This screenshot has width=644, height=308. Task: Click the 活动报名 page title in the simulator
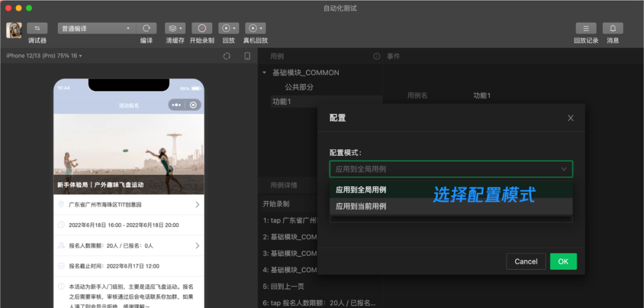point(129,106)
